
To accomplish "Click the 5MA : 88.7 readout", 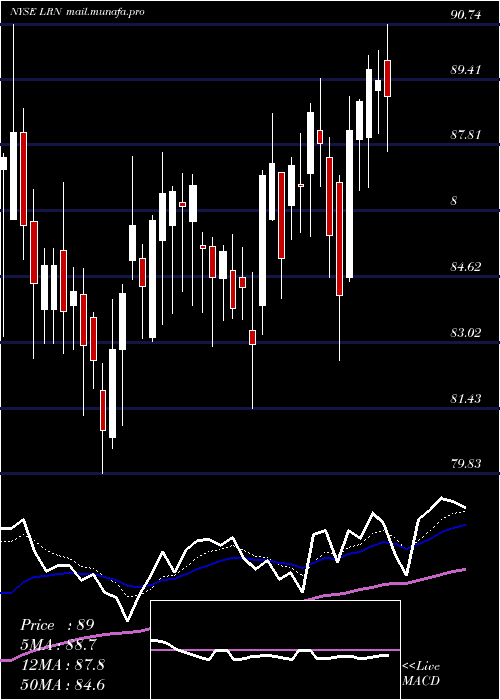I will [x=59, y=645].
